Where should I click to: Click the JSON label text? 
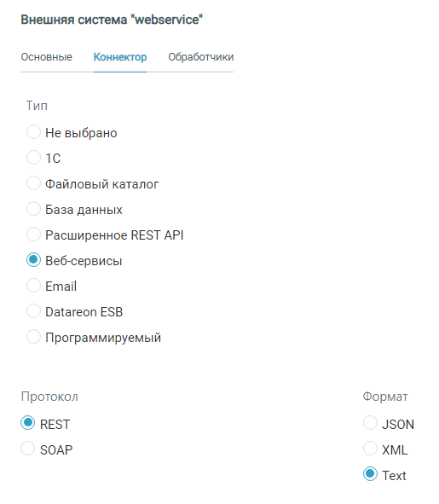click(398, 425)
